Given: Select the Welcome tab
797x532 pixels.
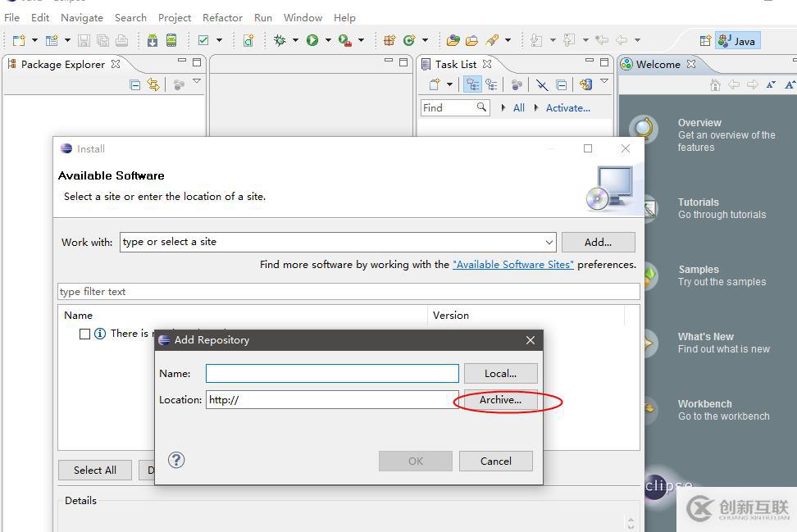Looking at the screenshot, I should tap(658, 65).
